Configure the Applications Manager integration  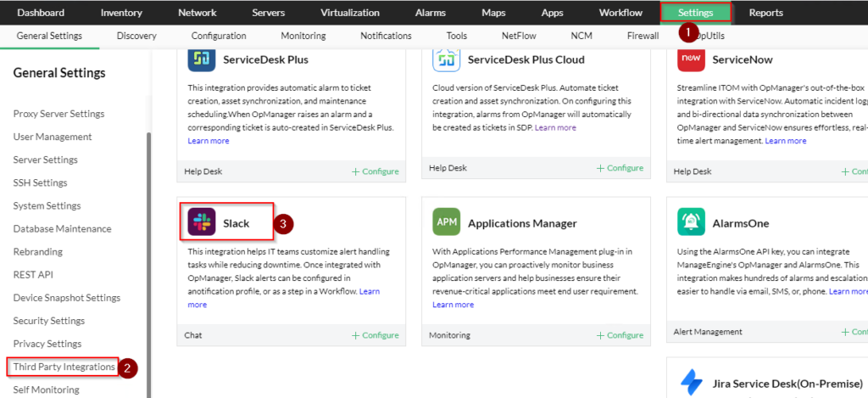(620, 335)
